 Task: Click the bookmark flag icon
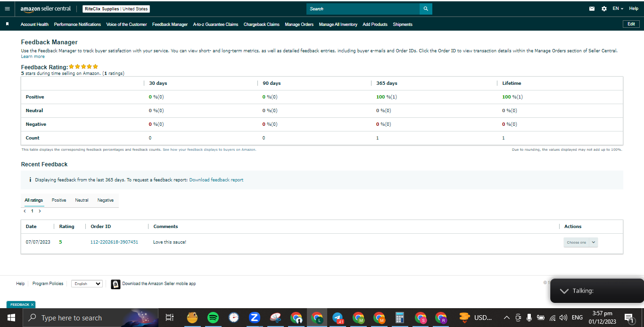(x=7, y=24)
